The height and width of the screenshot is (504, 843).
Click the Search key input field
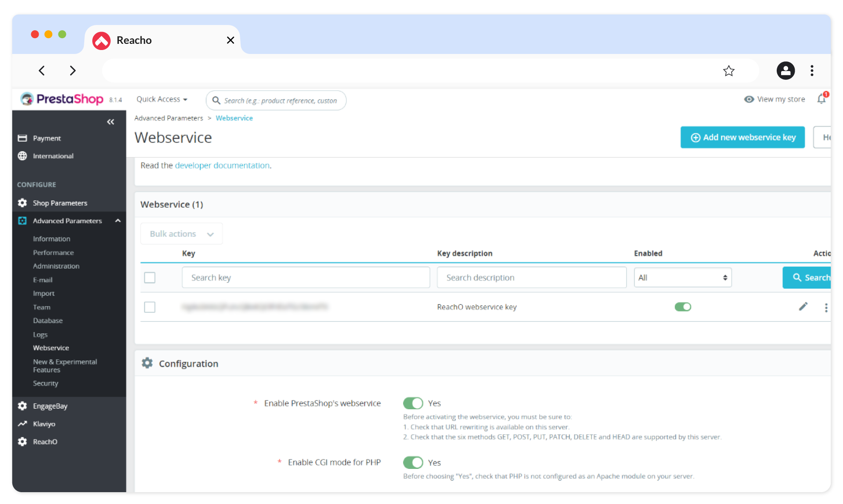(x=306, y=278)
